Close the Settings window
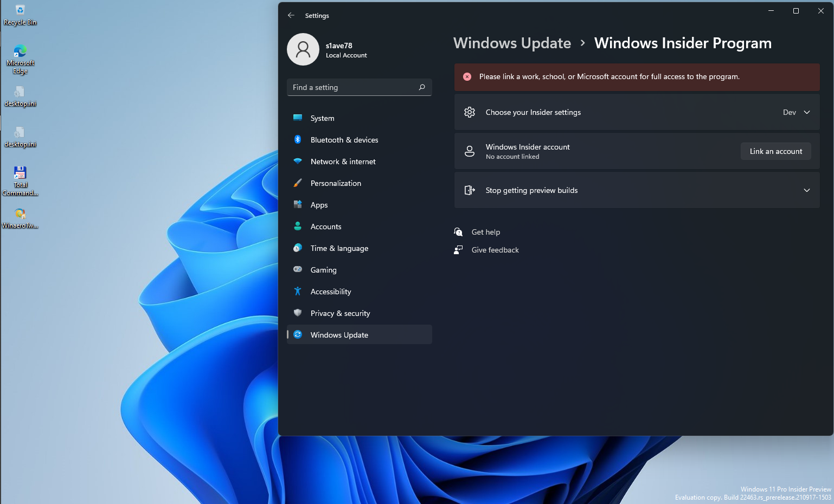Screen dimensions: 834x504 tap(821, 11)
